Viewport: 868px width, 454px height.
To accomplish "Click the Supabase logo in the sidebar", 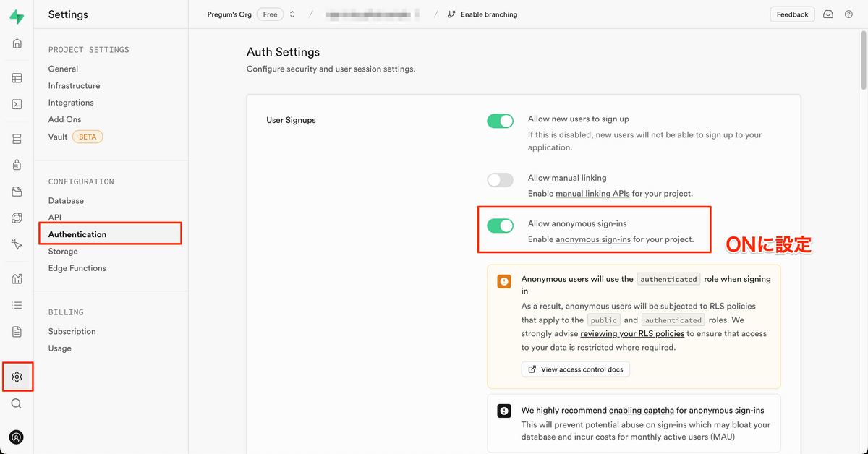I will 17,14.
